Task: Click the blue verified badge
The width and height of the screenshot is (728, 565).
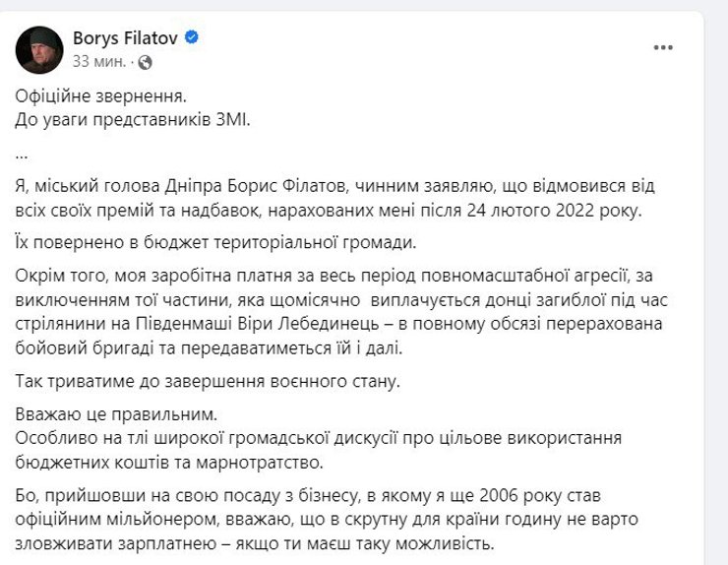Action: tap(192, 38)
